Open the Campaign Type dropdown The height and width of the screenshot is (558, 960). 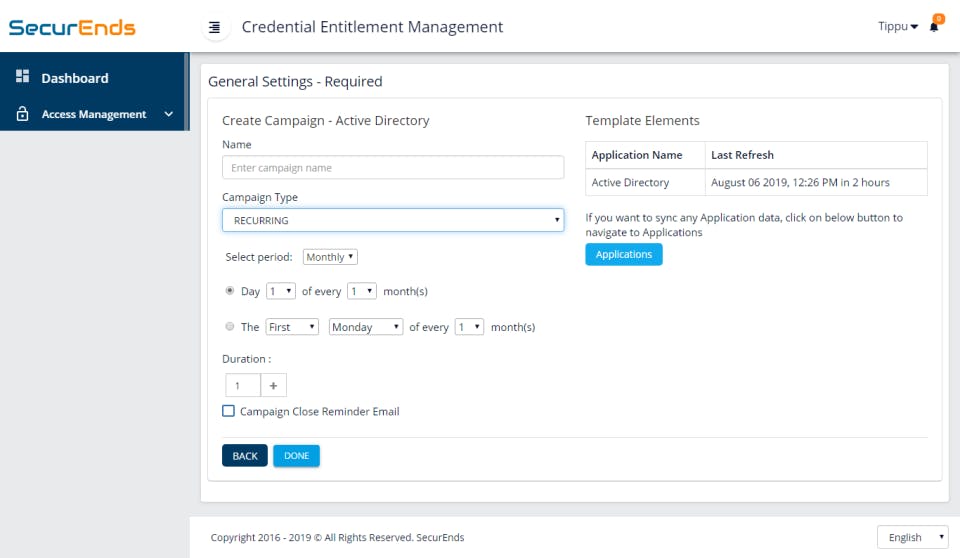point(393,220)
